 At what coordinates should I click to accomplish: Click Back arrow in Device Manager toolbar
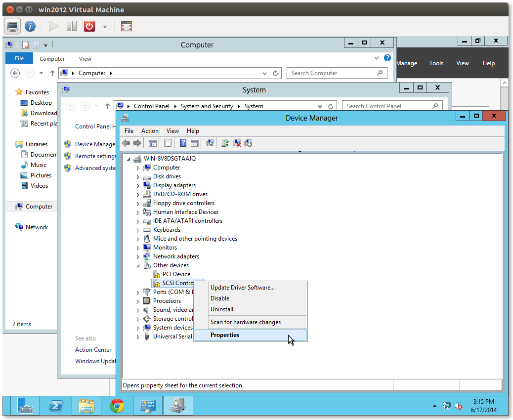(126, 143)
